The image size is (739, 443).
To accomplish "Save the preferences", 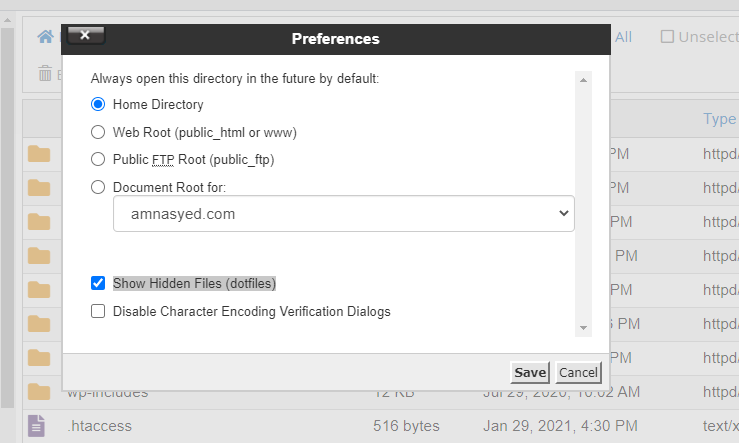I will coord(530,373).
